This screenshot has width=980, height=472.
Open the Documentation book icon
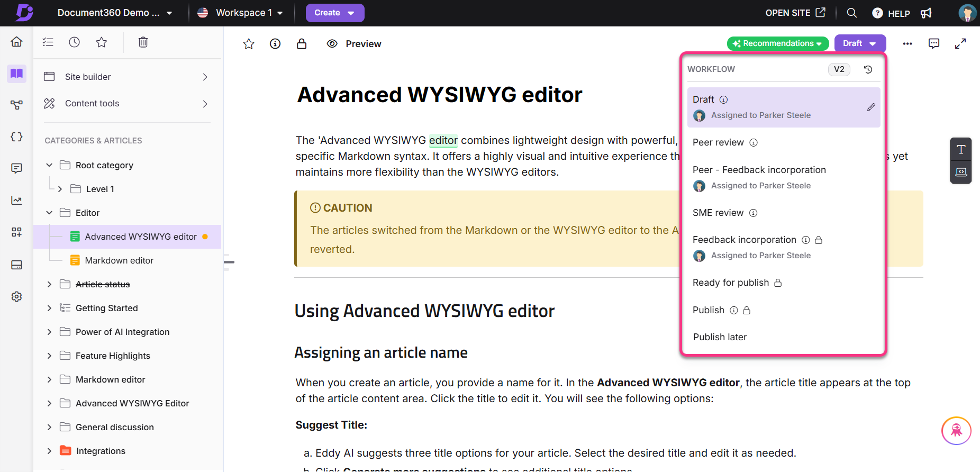pyautogui.click(x=16, y=73)
